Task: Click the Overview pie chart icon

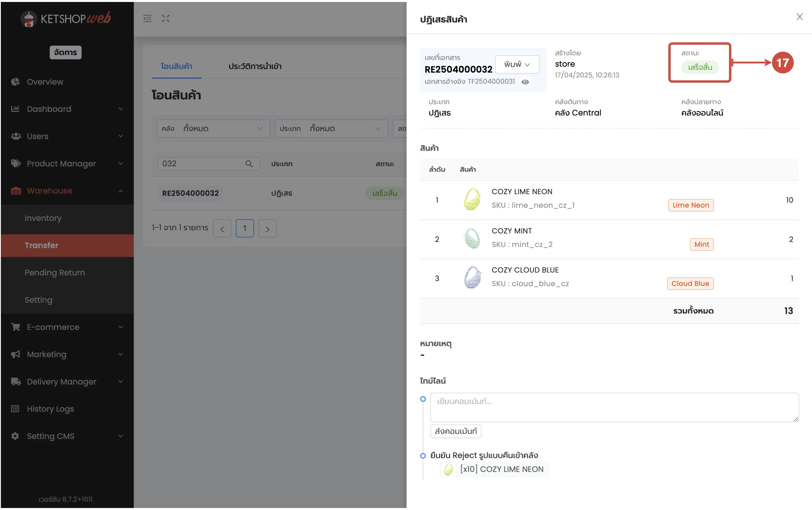Action: coord(15,82)
